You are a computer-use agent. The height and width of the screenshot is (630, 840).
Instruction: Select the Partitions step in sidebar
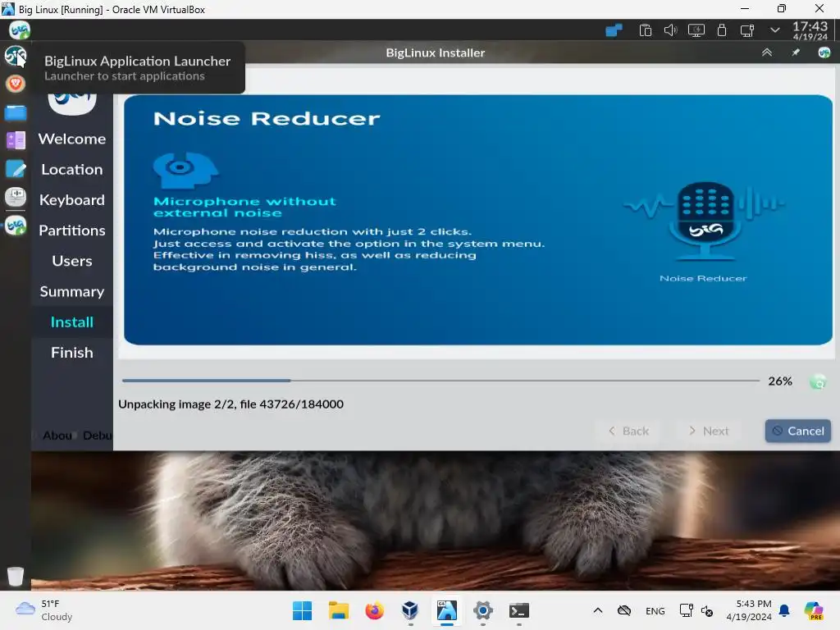pos(72,231)
